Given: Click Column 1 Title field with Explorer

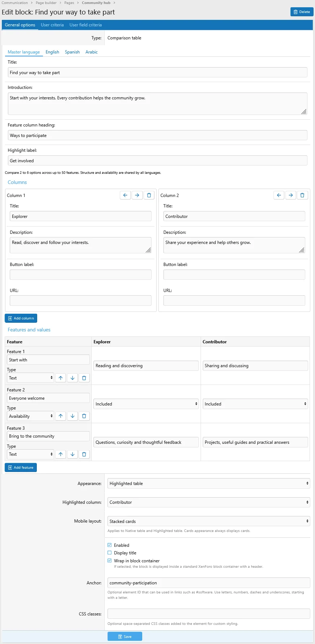Looking at the screenshot, I should (x=80, y=216).
